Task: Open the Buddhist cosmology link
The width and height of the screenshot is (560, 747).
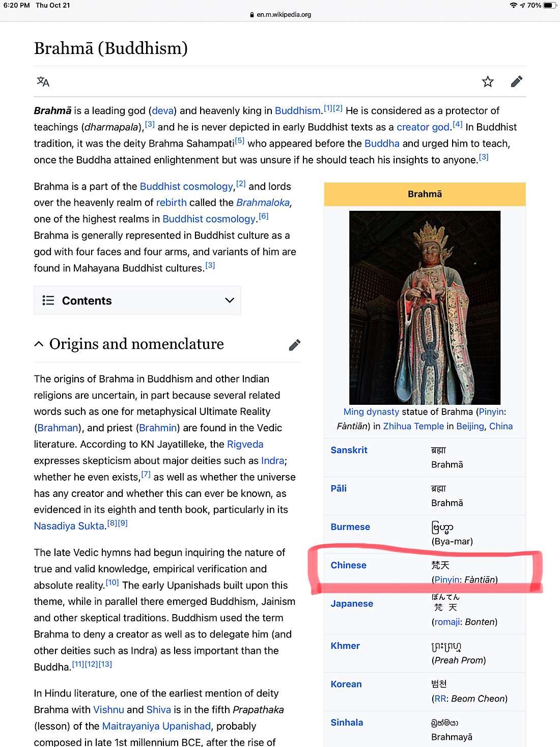Action: coord(186,186)
